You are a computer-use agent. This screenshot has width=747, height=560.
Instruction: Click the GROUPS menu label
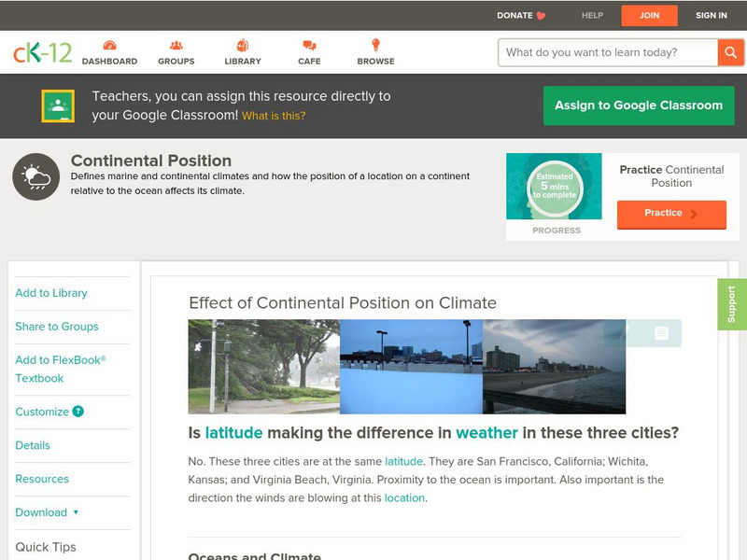[x=176, y=62]
